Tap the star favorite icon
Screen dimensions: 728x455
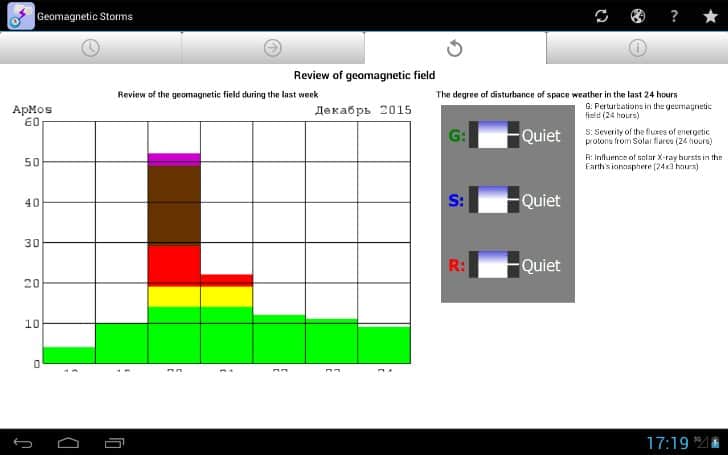coord(710,16)
